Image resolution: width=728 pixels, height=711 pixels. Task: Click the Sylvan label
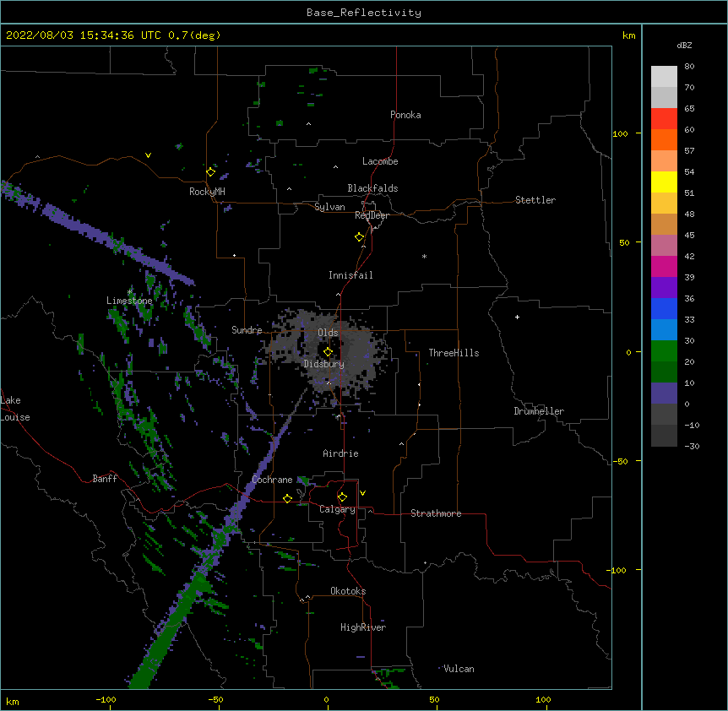(329, 207)
